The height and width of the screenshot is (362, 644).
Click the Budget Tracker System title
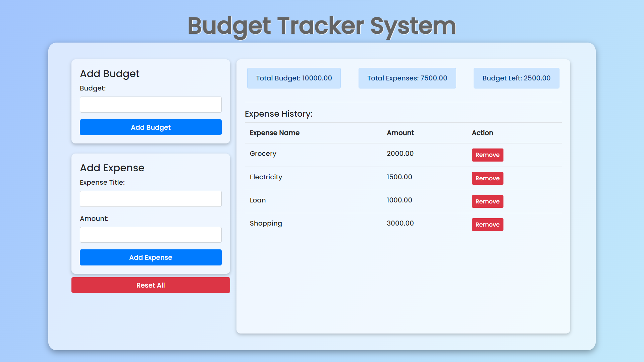(x=322, y=26)
